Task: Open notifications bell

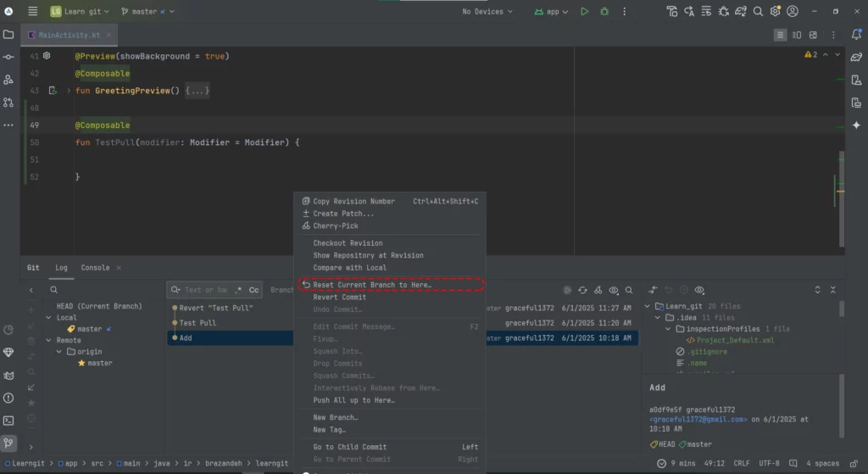Action: (856, 34)
